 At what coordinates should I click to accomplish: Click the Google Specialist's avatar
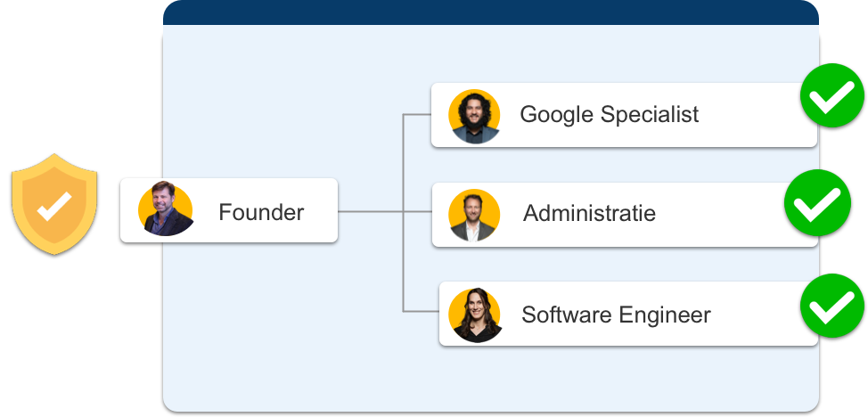475,116
